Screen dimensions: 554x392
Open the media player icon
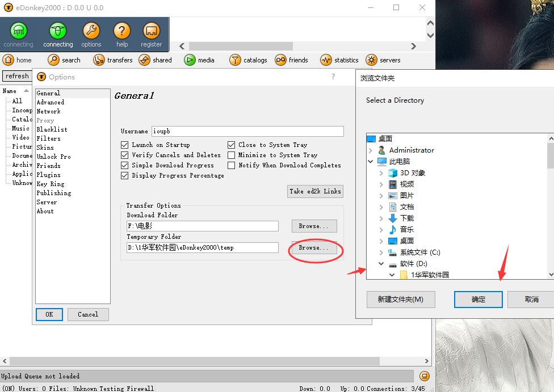click(x=190, y=60)
